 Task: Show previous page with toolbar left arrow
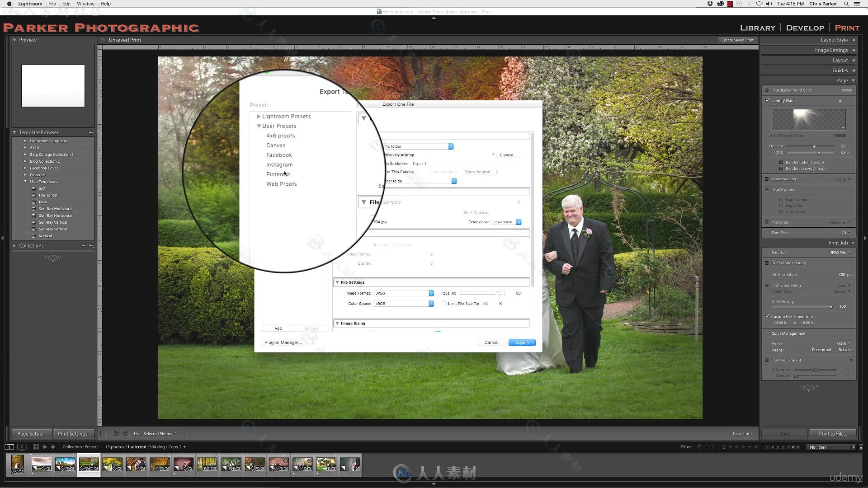(x=116, y=434)
